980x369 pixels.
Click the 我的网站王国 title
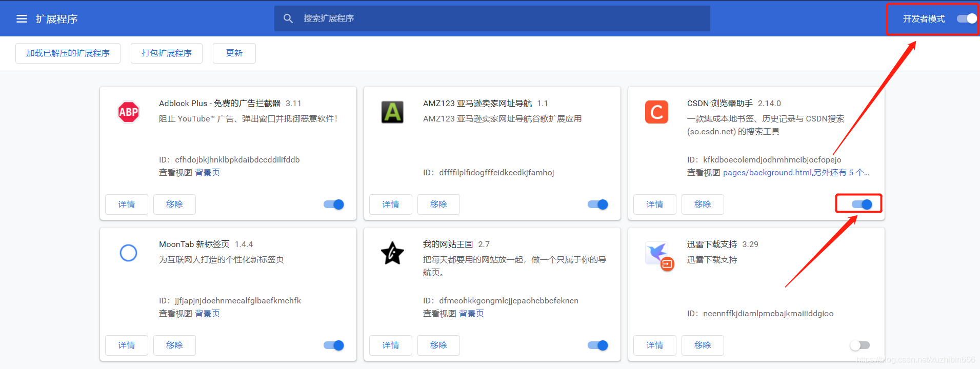coord(448,244)
